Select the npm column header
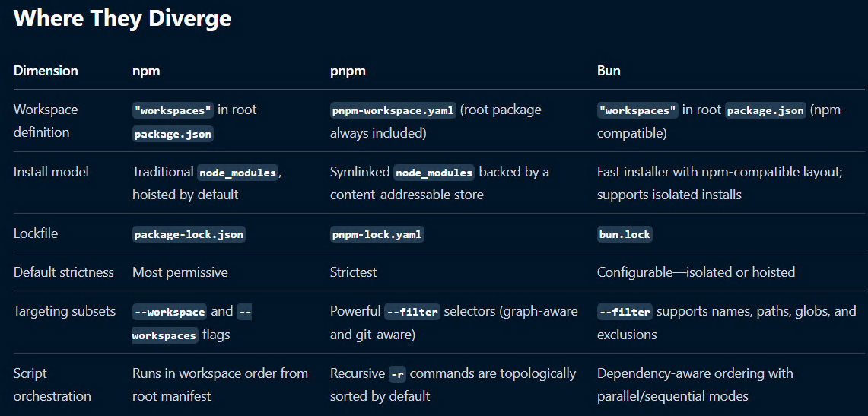The width and height of the screenshot is (868, 416). click(146, 71)
